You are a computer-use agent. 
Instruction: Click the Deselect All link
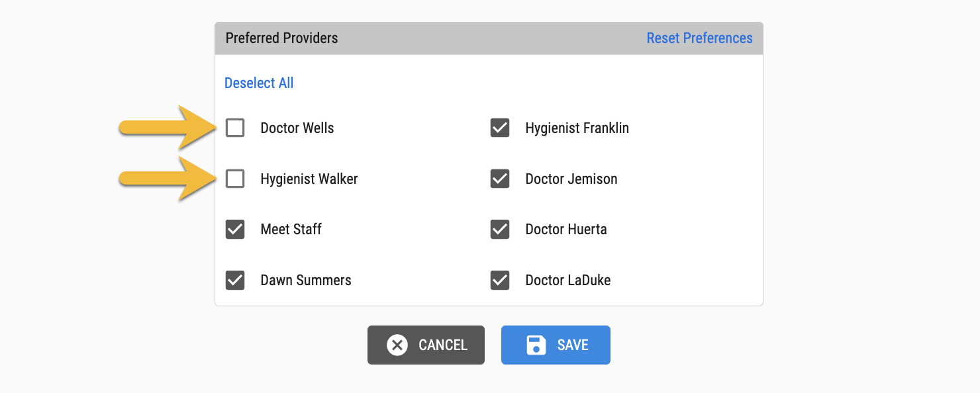[x=259, y=83]
